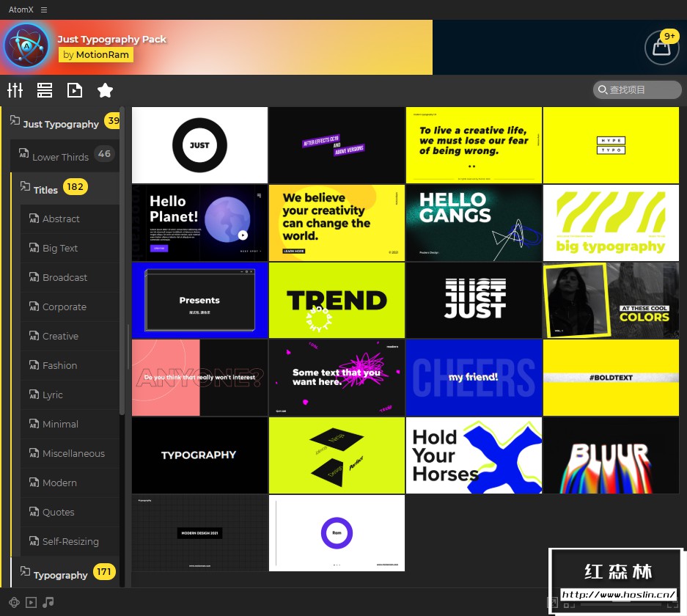
Task: Open the AtomX hamburger menu
Action: tap(44, 10)
